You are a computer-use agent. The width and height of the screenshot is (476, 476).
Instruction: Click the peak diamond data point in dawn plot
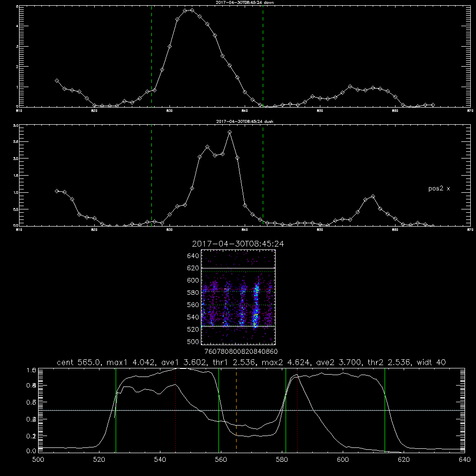[x=192, y=10]
